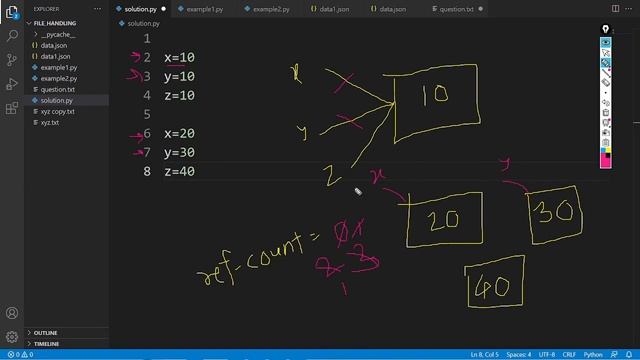Screen dimensions: 640x360
Task: Click the annotation toolbar pen-nib logo
Action: (x=606, y=29)
